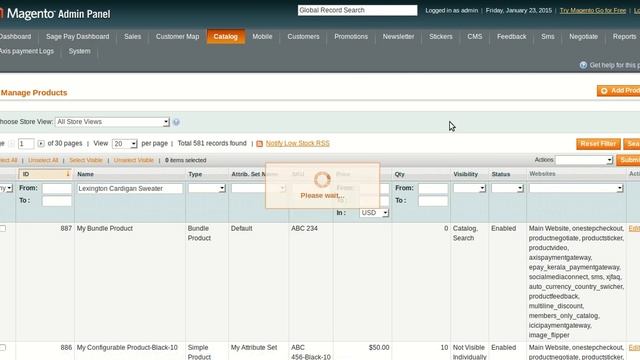The image size is (640, 360).
Task: Click the Reset Filter button
Action: 598,144
